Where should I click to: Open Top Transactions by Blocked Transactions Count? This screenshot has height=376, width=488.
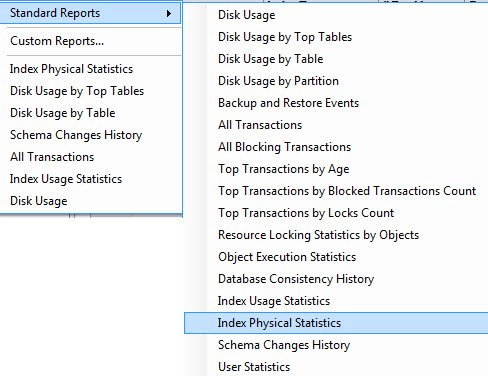(347, 191)
